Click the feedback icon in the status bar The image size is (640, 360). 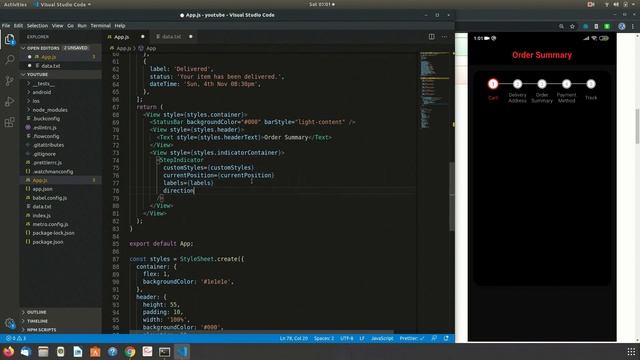(x=434, y=338)
